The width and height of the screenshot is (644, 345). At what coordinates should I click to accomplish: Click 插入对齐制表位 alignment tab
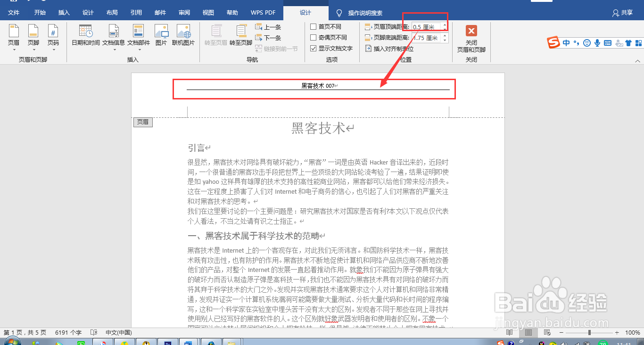(389, 49)
